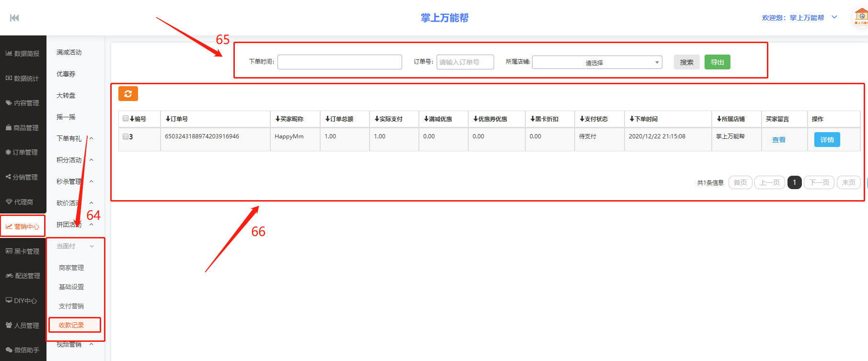
Task: Tick the select-all checkbox in 编号 header
Action: (126, 119)
